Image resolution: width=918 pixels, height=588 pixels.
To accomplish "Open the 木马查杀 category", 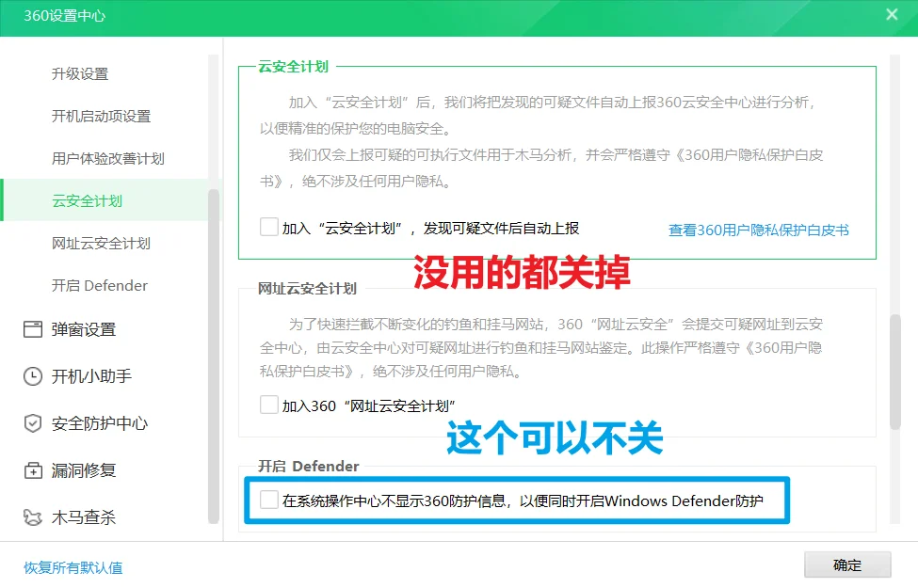I will [x=84, y=517].
